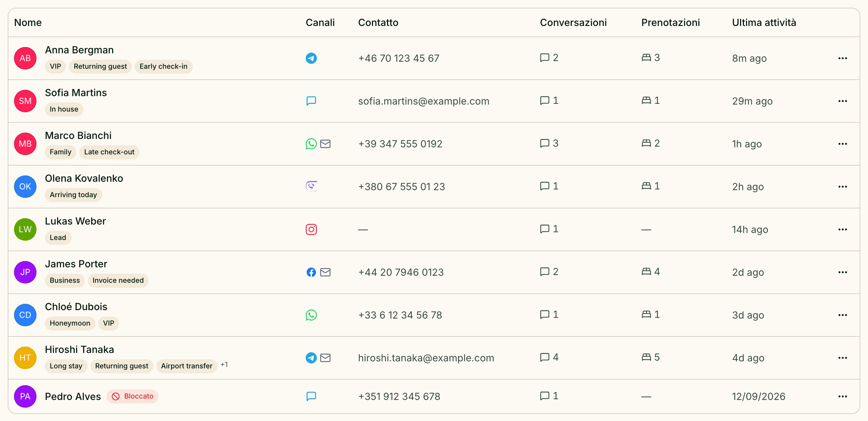868x421 pixels.
Task: Click Hiroshi Tanaka's Telegram icon
Action: pyautogui.click(x=311, y=358)
